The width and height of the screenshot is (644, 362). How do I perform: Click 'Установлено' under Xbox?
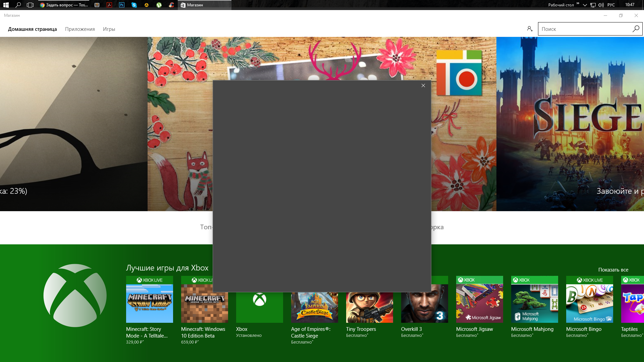click(249, 336)
